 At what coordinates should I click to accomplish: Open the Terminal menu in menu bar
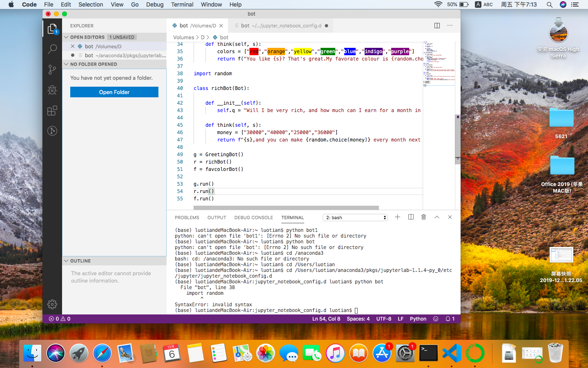click(x=182, y=4)
